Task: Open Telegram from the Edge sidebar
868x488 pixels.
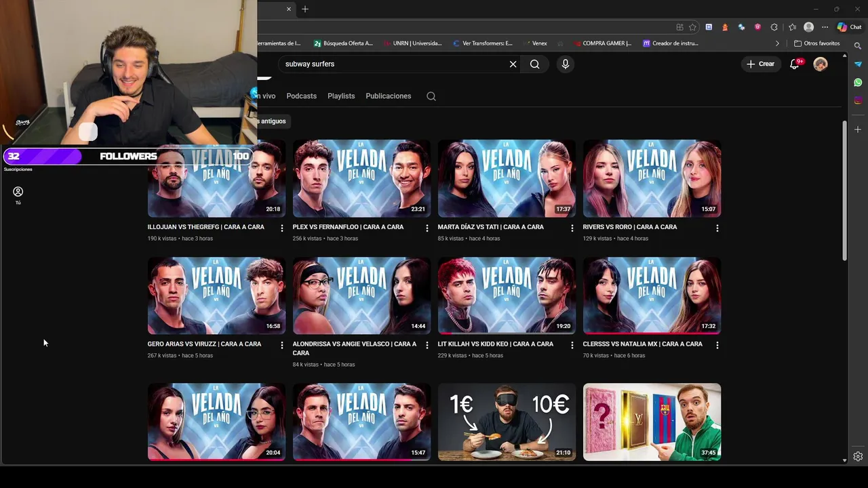Action: 858,64
